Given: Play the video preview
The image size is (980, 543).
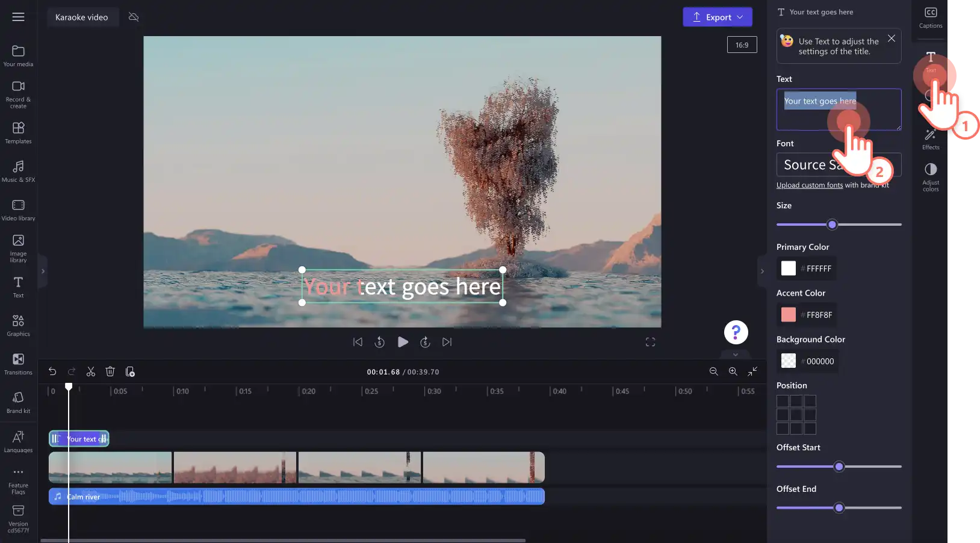Looking at the screenshot, I should click(x=403, y=342).
